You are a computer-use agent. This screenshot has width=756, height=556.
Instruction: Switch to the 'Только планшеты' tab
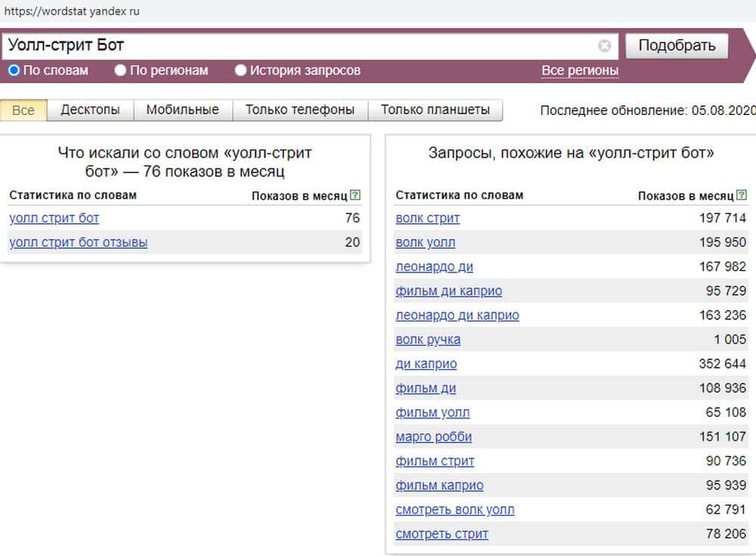click(435, 110)
